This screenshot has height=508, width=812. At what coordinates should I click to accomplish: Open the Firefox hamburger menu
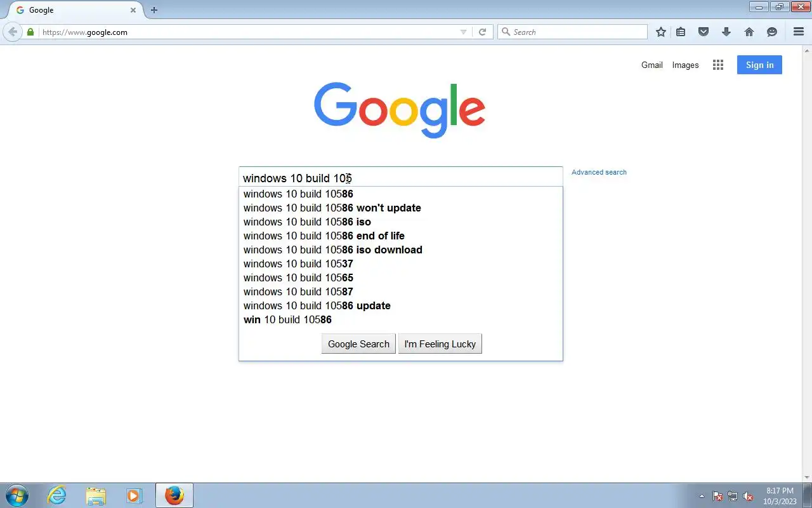799,32
